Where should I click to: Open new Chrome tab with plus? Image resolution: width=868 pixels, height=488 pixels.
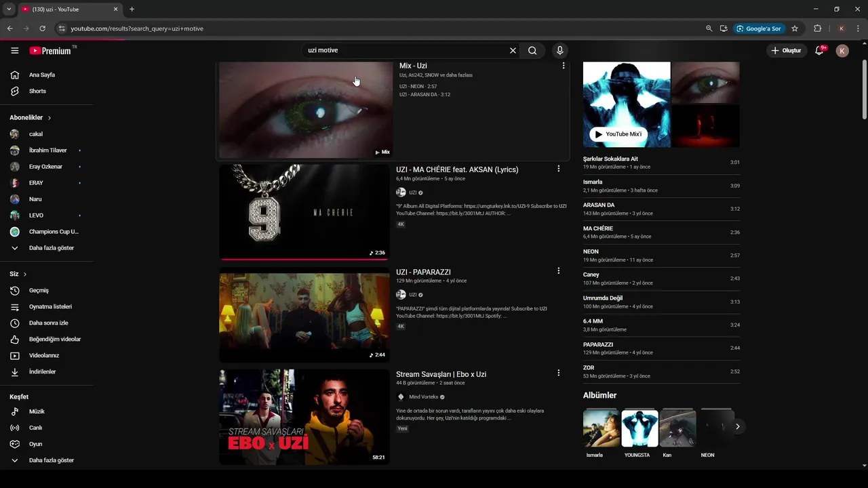click(132, 9)
